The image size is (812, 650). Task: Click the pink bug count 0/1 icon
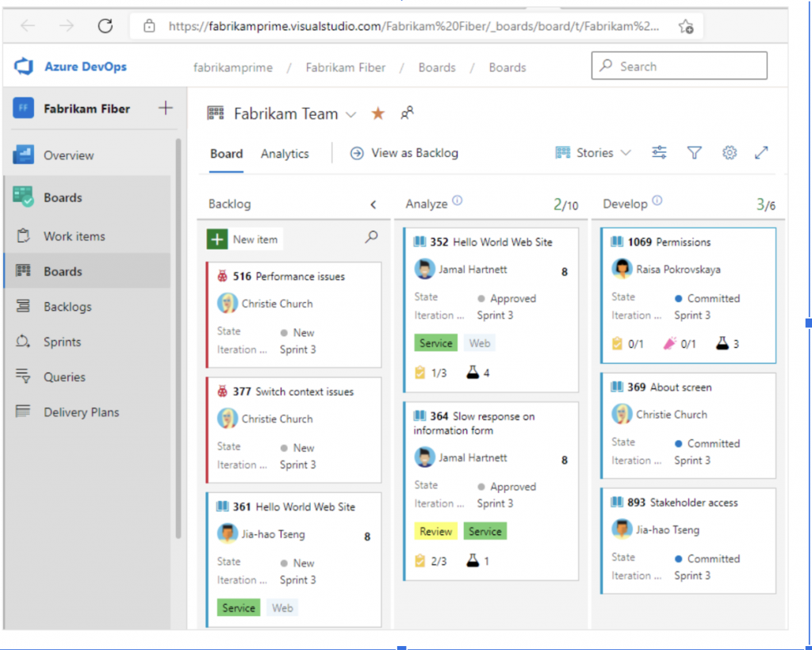[x=669, y=344]
